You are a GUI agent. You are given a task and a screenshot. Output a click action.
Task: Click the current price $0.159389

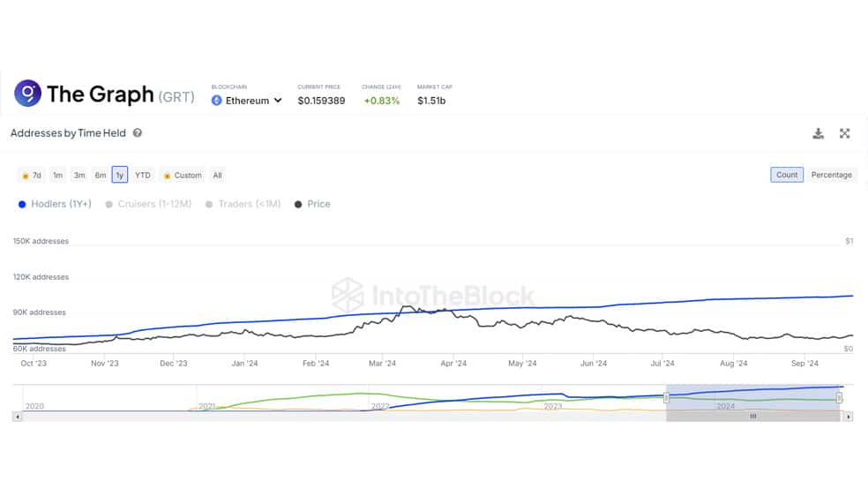pos(321,101)
